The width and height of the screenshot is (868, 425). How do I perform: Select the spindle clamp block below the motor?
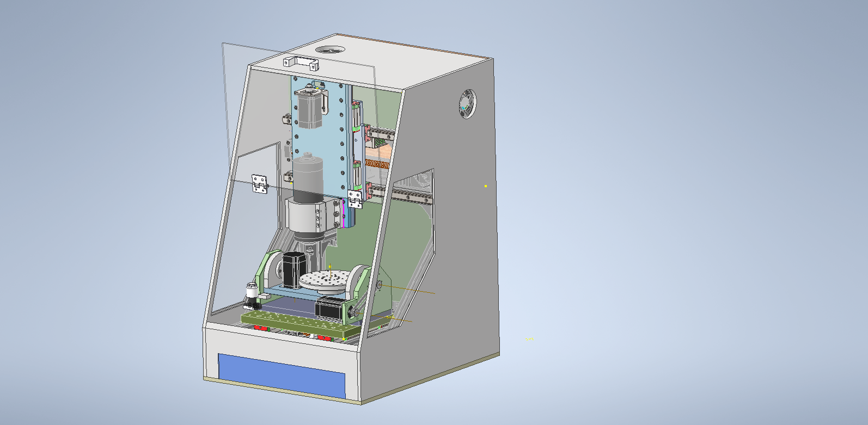(x=313, y=215)
